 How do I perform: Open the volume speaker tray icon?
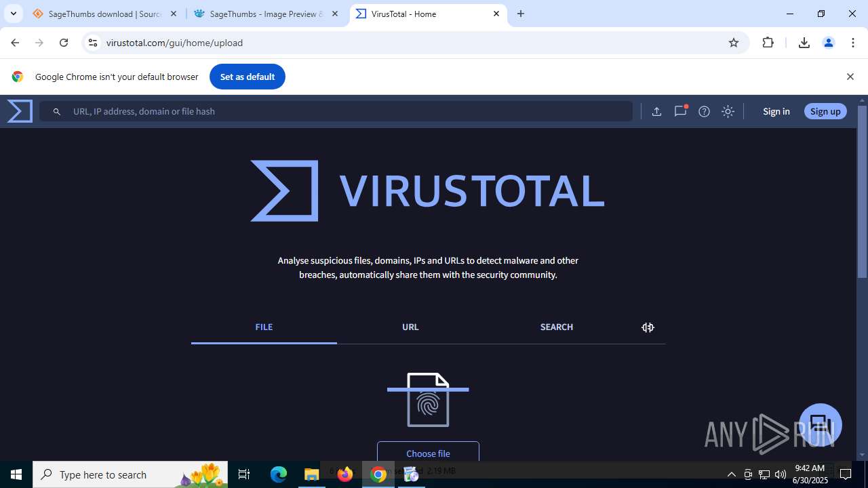point(781,474)
